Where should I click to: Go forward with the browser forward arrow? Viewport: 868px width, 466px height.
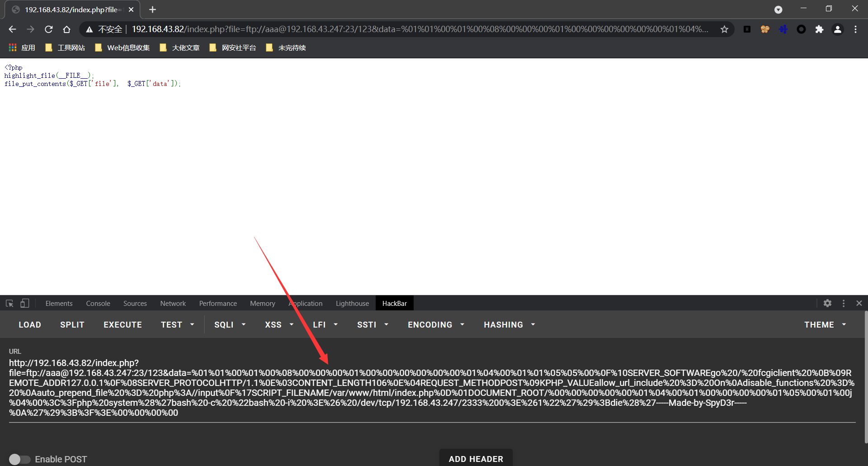coord(30,29)
